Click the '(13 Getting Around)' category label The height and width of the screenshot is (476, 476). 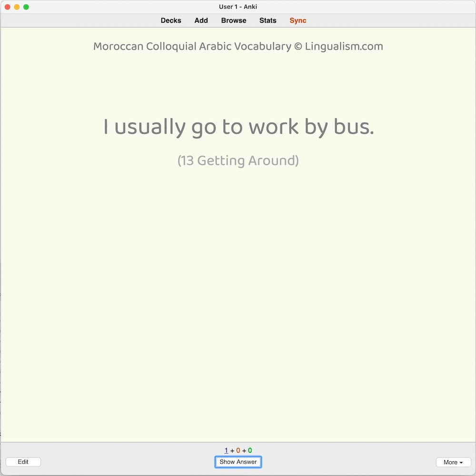(238, 161)
